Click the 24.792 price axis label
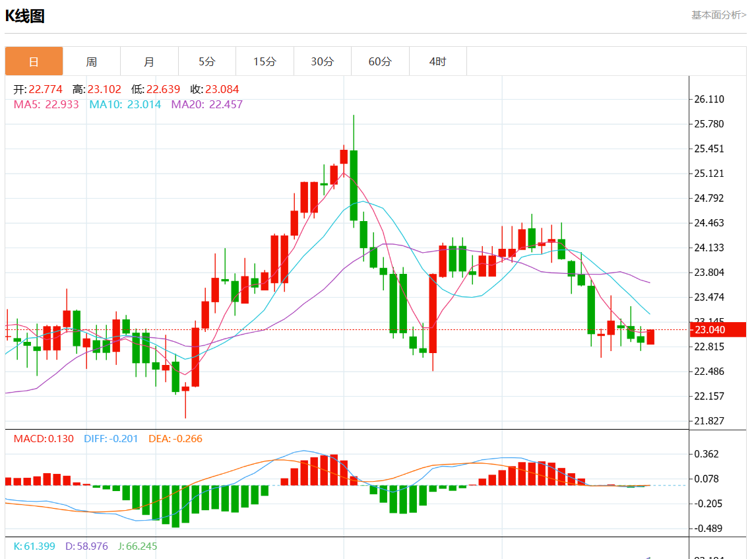The image size is (756, 559). point(709,198)
